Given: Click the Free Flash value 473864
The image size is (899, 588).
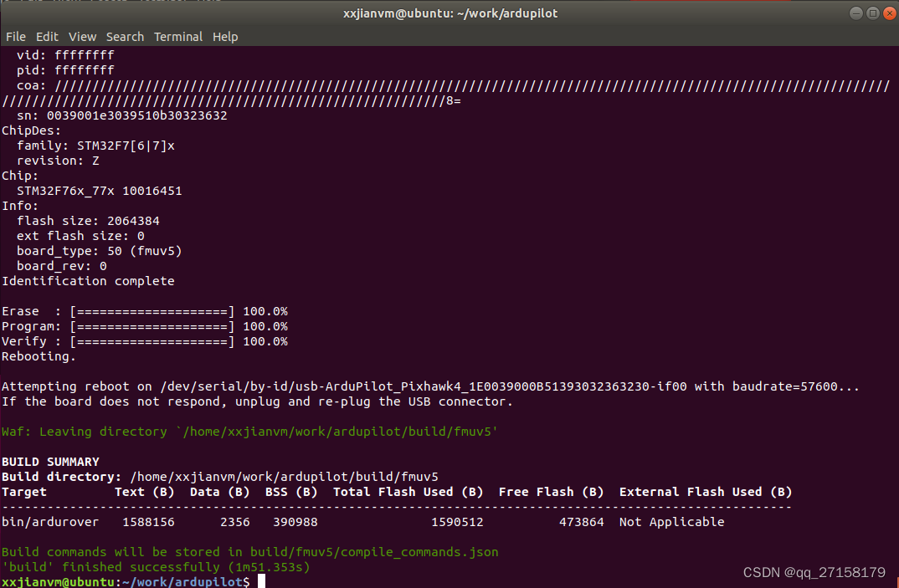Looking at the screenshot, I should coord(582,522).
